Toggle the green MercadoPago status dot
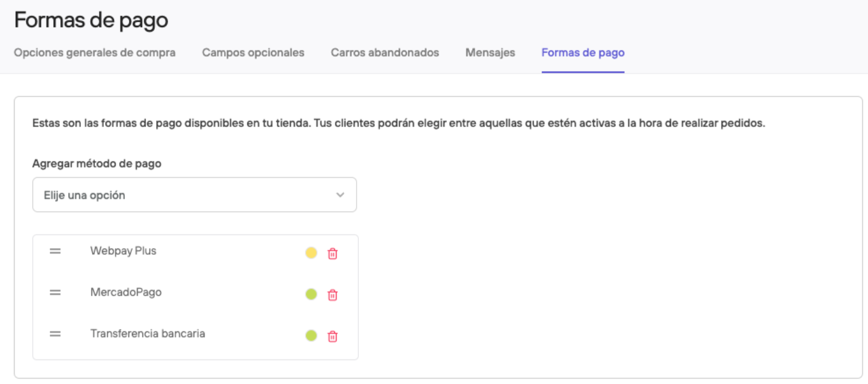868x384 pixels. 311,294
